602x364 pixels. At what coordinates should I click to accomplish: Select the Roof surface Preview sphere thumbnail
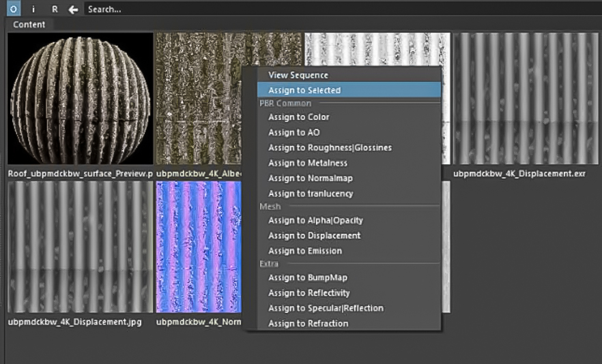point(80,100)
